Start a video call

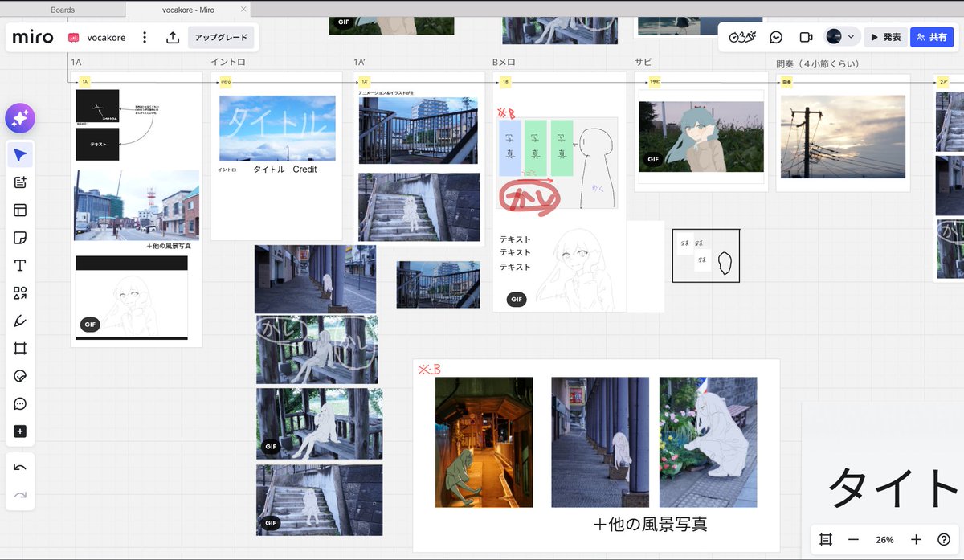click(x=806, y=37)
